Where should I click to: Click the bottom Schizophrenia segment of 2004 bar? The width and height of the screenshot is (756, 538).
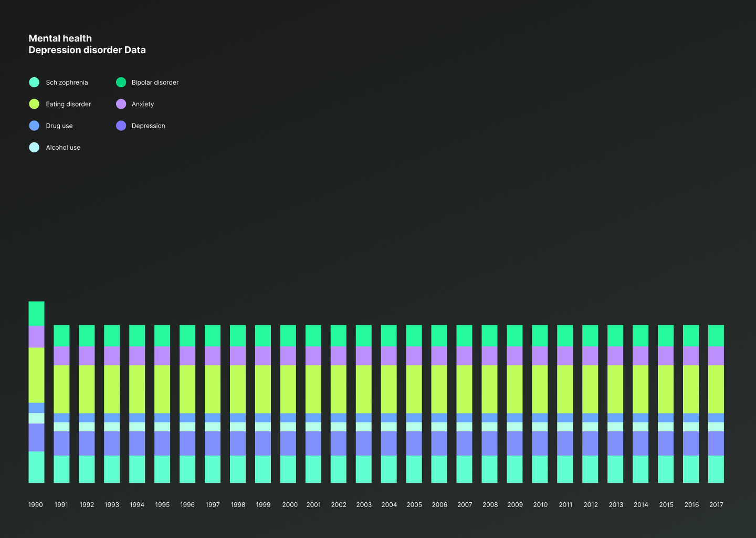389,469
